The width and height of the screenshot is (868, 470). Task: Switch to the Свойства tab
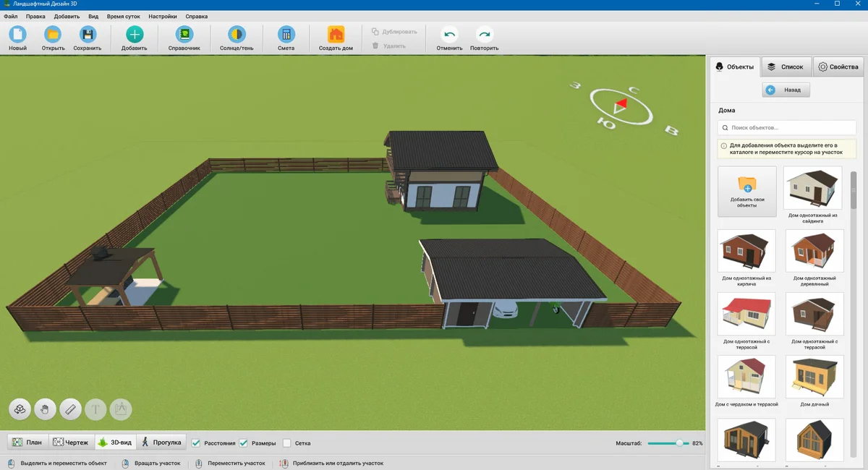pyautogui.click(x=838, y=67)
